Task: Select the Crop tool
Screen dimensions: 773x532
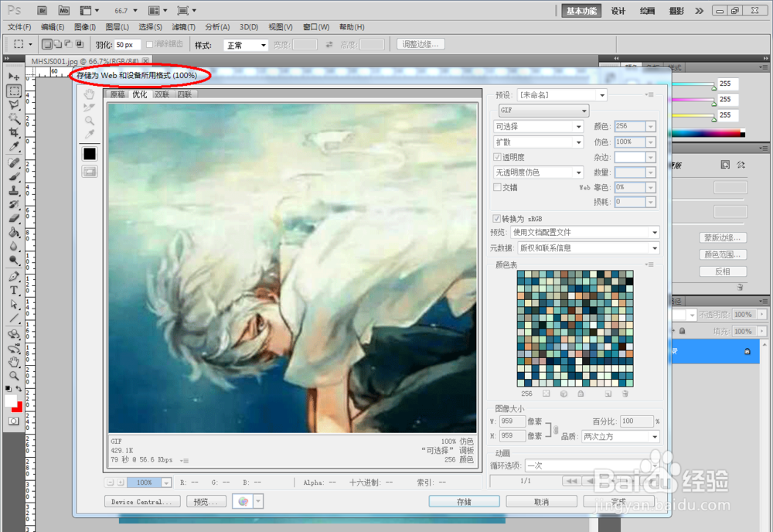Action: 14,132
